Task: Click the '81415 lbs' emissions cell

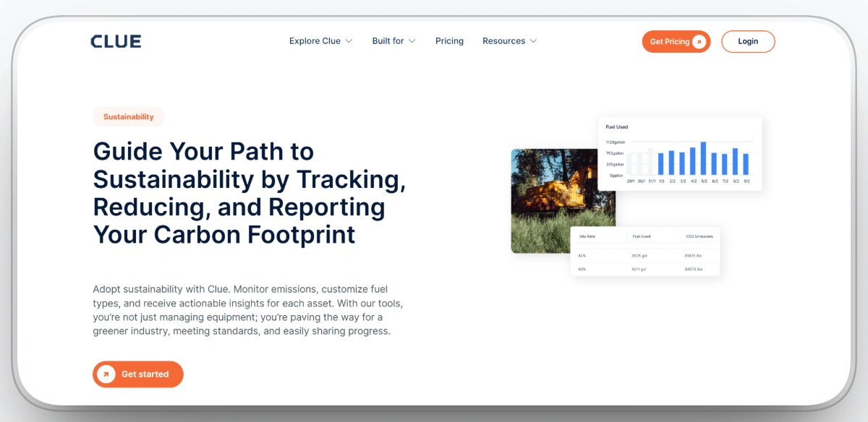Action: [694, 256]
